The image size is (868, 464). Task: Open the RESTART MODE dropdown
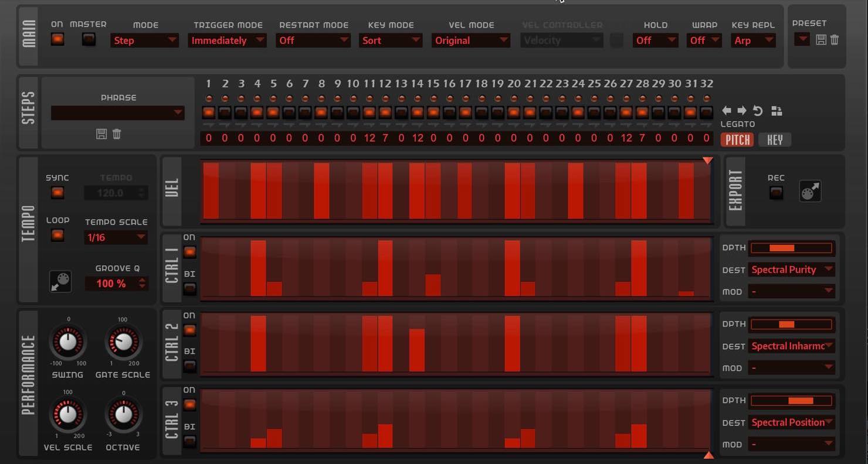[313, 40]
